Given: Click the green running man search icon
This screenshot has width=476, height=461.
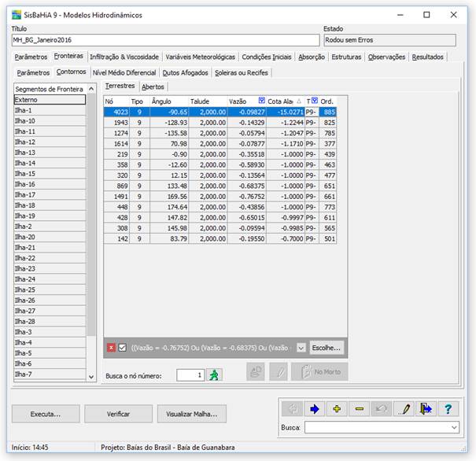Looking at the screenshot, I should (214, 374).
